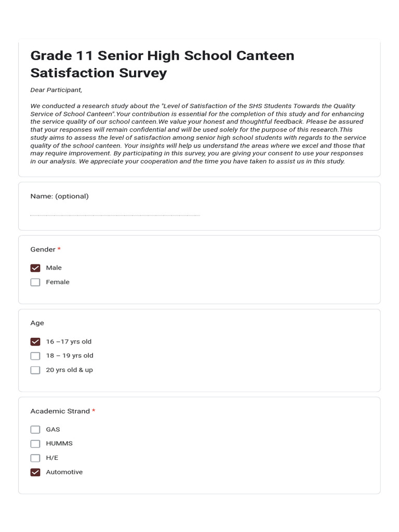Click the 'Name: (optional)' question label
Viewport: 399px width, 532px height.
[x=59, y=196]
